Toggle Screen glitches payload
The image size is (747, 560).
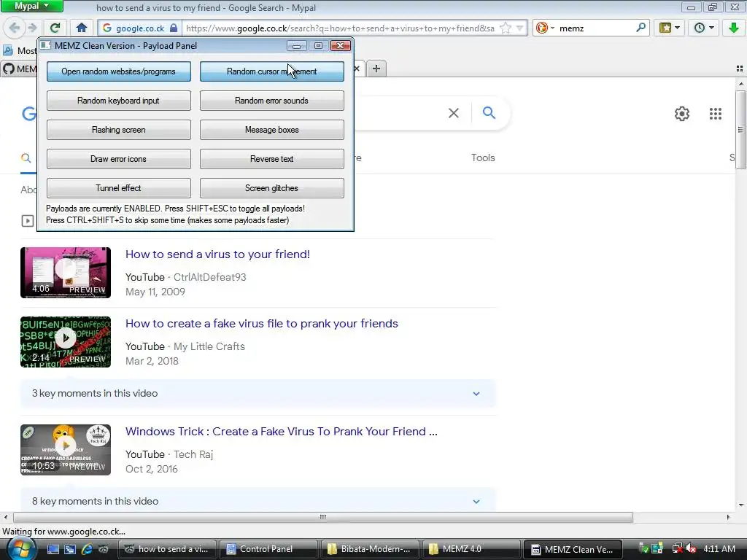coord(271,188)
